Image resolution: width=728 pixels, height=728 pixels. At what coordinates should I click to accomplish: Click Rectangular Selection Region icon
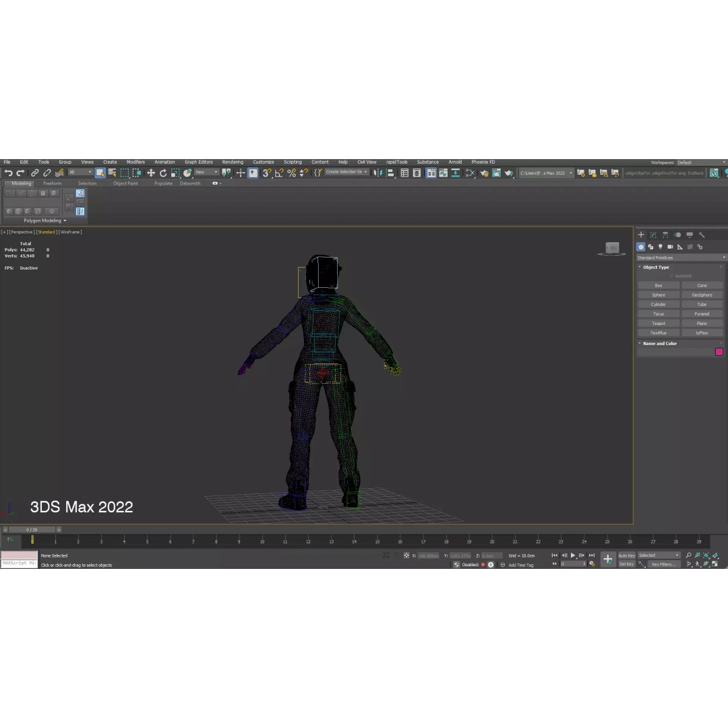click(x=125, y=173)
